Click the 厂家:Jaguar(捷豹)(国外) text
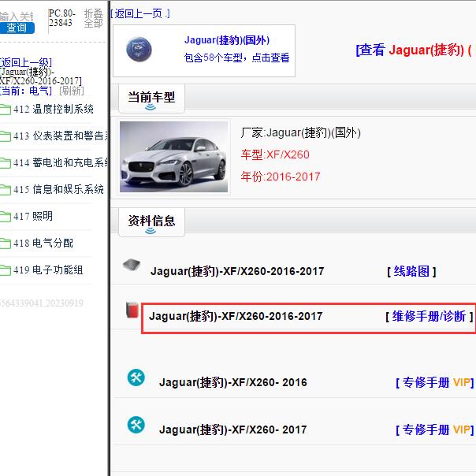The image size is (476, 476). [x=301, y=132]
